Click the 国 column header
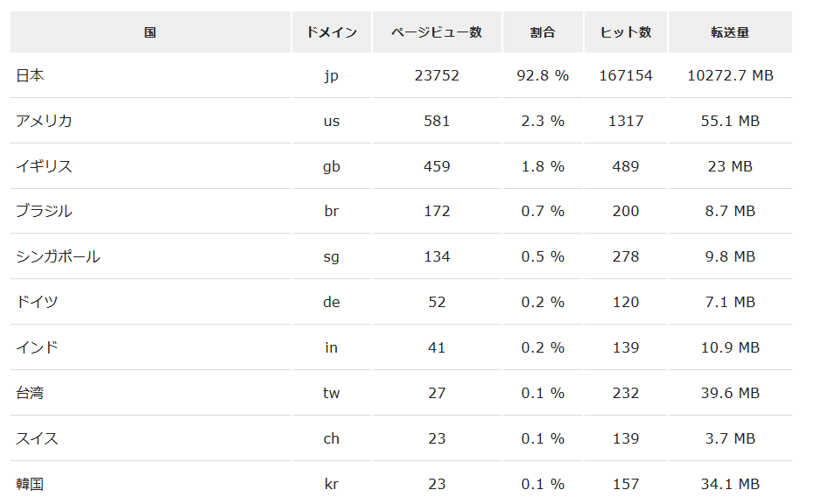The image size is (814, 504). point(151,32)
